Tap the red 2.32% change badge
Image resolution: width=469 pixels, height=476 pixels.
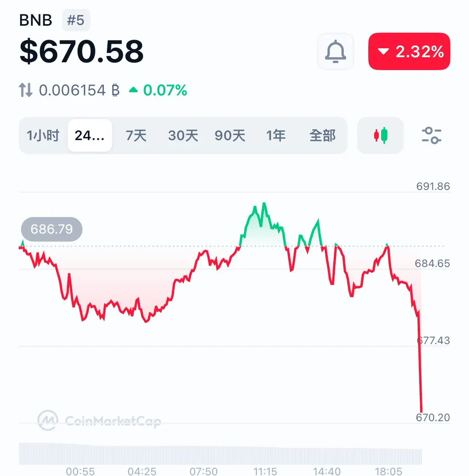(x=409, y=52)
